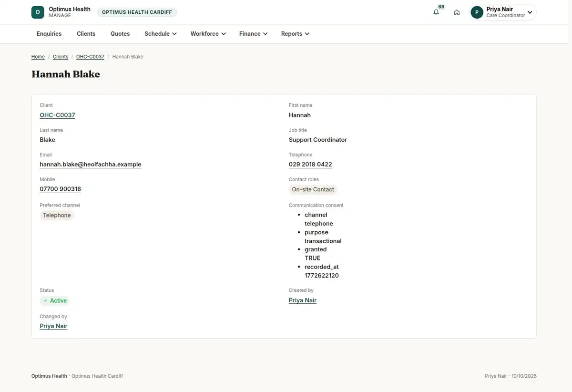This screenshot has height=392, width=572.
Task: Expand the Reports menu
Action: coord(296,34)
